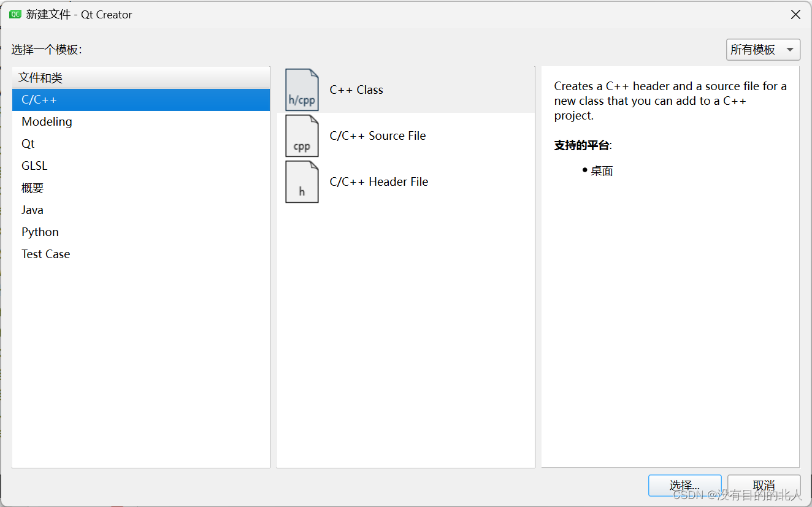This screenshot has width=812, height=507.
Task: Choose the Test Case category
Action: point(45,254)
